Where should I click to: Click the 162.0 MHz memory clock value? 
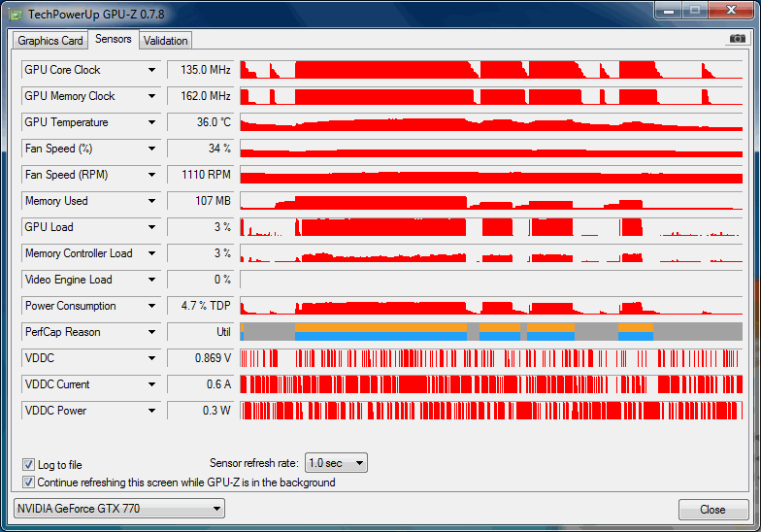coord(200,96)
